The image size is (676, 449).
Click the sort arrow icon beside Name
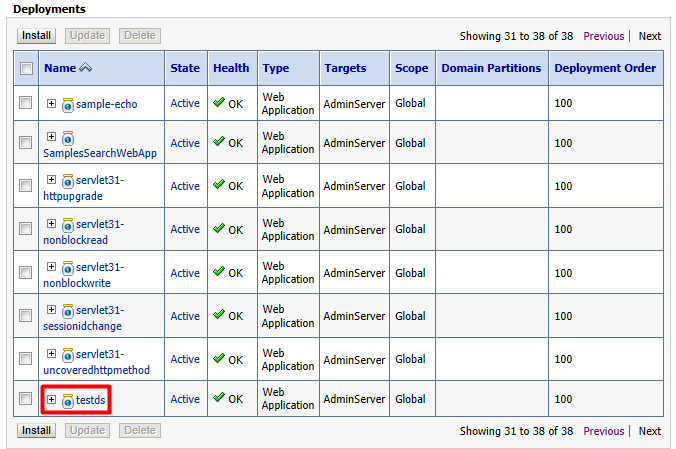click(85, 68)
